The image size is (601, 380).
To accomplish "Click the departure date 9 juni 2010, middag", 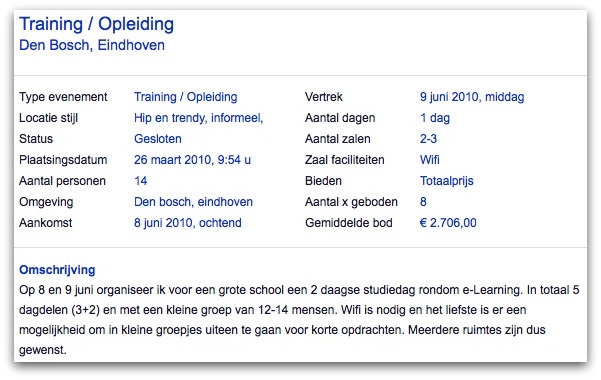I will [472, 97].
